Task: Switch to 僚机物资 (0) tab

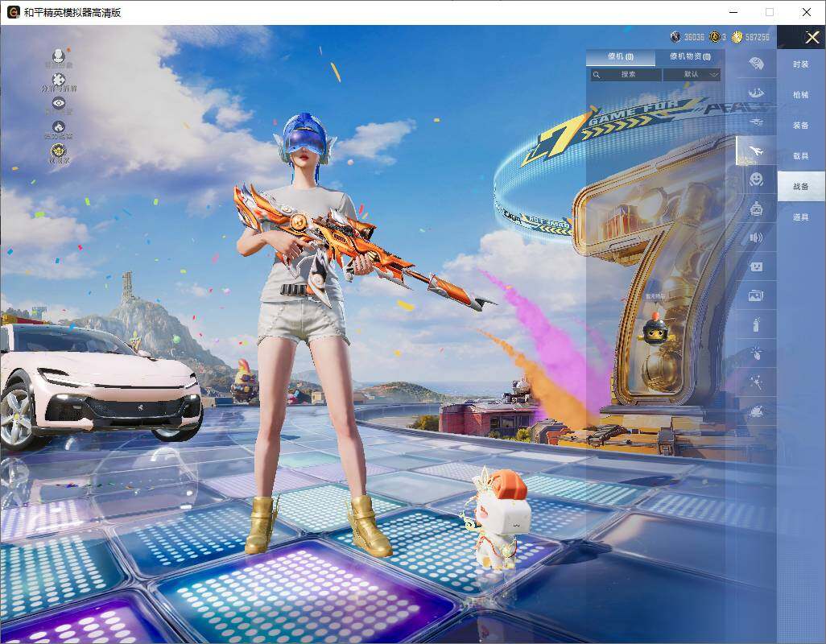Action: [690, 56]
